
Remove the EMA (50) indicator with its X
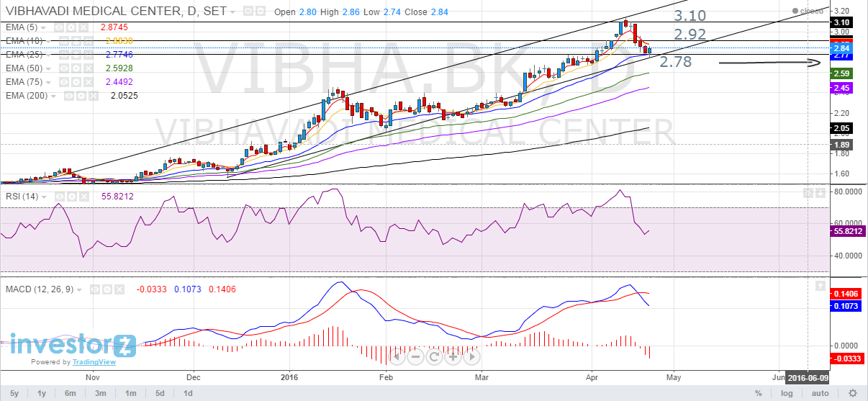pyautogui.click(x=89, y=68)
